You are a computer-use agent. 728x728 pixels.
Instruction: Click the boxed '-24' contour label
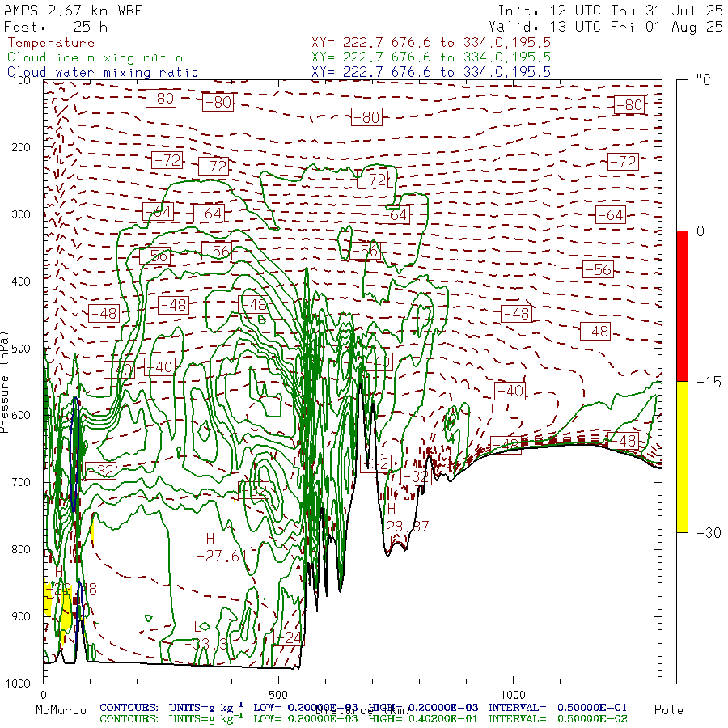289,637
